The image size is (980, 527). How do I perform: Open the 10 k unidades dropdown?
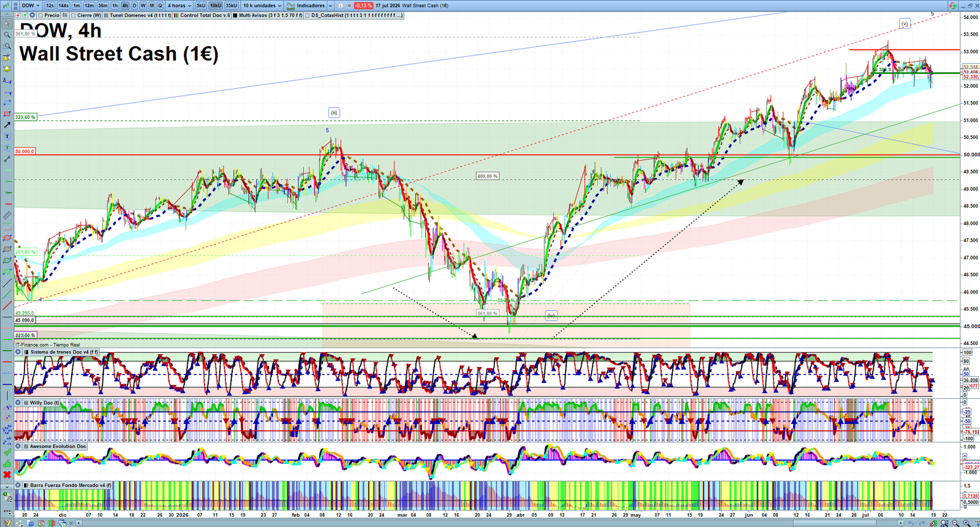click(262, 6)
